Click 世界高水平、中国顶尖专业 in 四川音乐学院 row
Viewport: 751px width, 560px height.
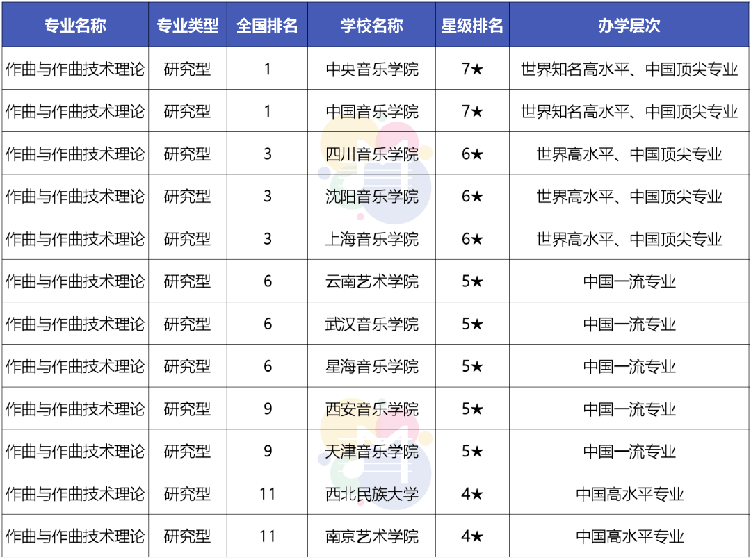tap(629, 154)
